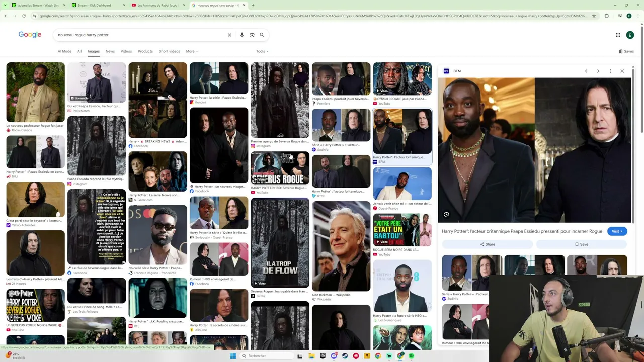
Task: Show previous image in the preview panel
Action: (586, 71)
